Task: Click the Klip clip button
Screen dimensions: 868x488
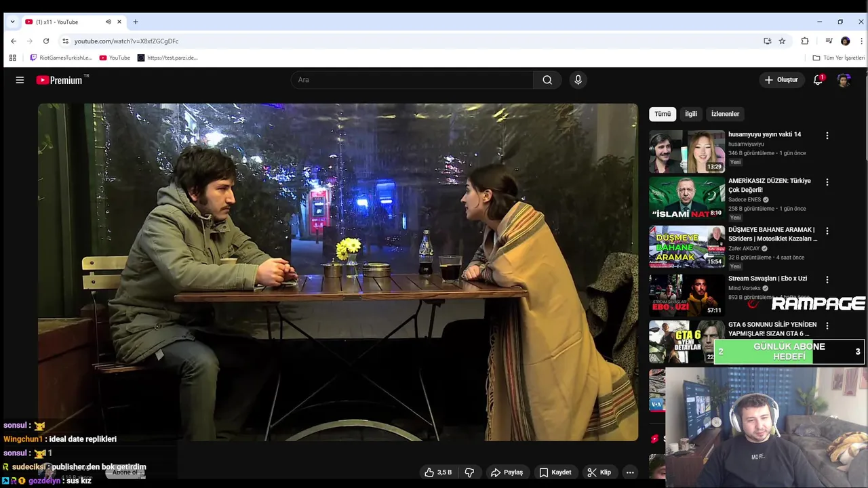Action: (x=599, y=472)
